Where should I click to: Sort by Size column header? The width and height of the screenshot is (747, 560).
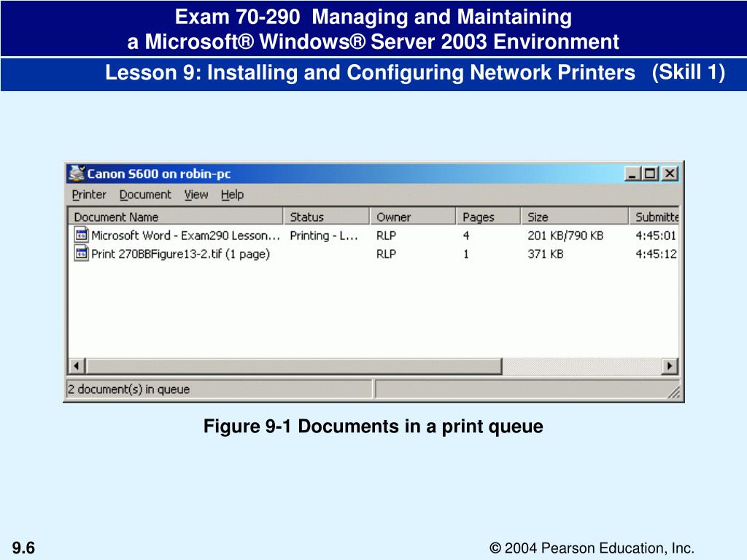tap(575, 217)
